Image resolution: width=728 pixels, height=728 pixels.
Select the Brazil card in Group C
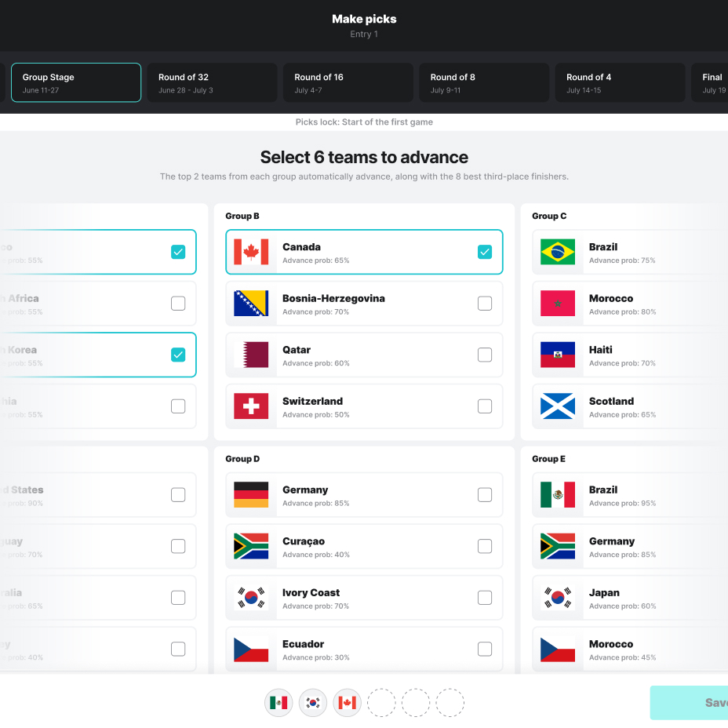point(630,252)
